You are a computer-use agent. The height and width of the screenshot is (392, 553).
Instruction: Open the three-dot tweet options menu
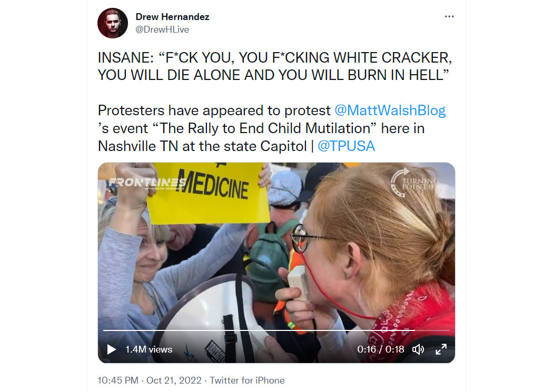pos(449,16)
